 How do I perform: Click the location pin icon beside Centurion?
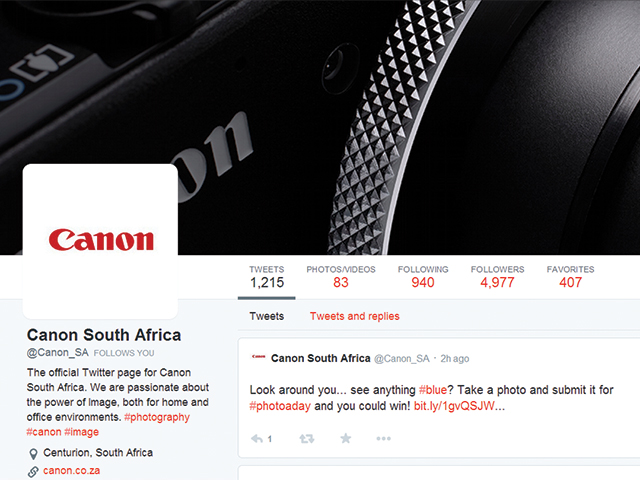point(33,453)
